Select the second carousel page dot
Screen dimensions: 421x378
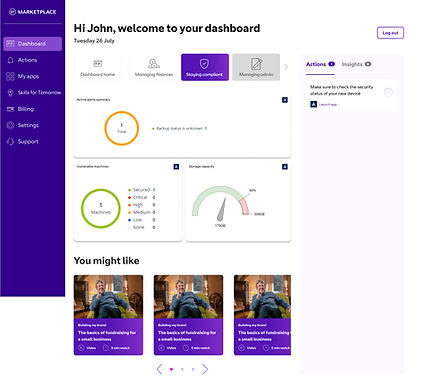coord(182,369)
